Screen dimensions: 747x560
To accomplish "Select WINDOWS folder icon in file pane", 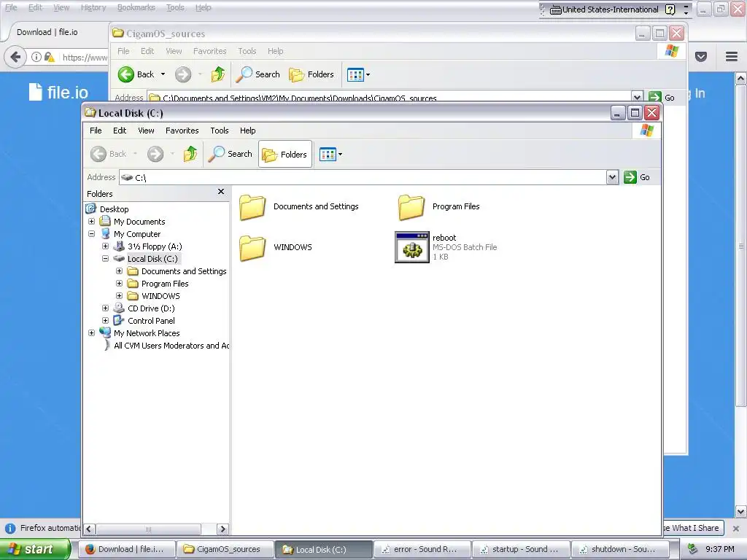I will click(x=252, y=248).
